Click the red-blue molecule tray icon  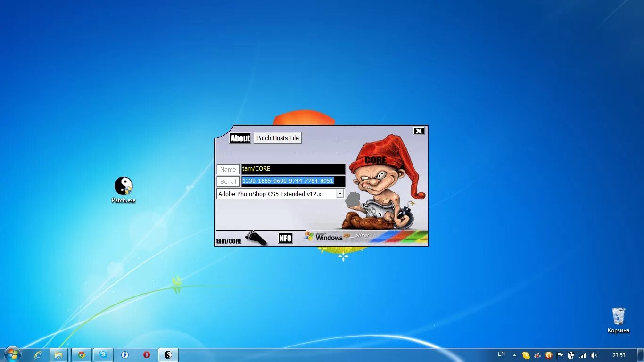537,355
